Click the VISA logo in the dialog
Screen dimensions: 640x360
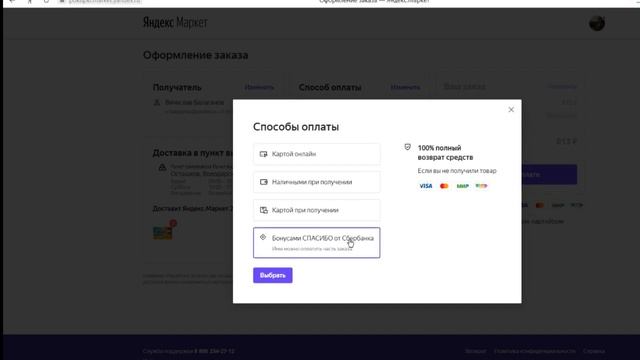tap(426, 186)
